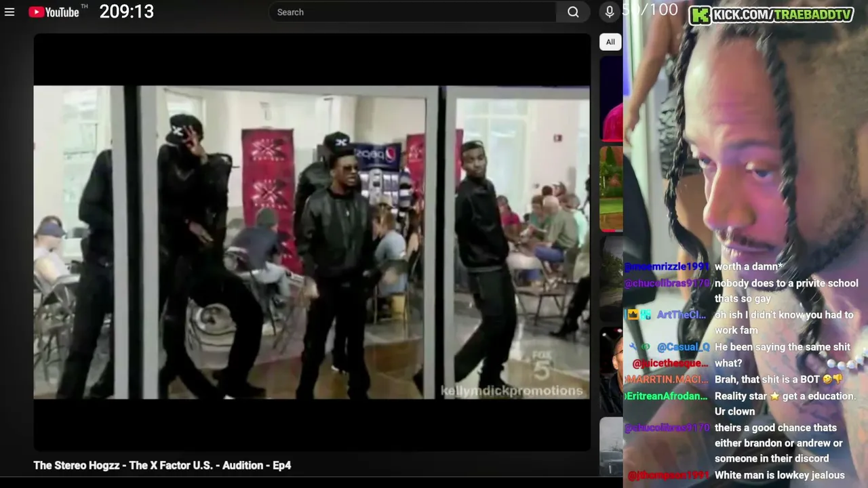Click chat message 'oh ish I didn't know'
The width and height of the screenshot is (868, 488).
pyautogui.click(x=784, y=323)
